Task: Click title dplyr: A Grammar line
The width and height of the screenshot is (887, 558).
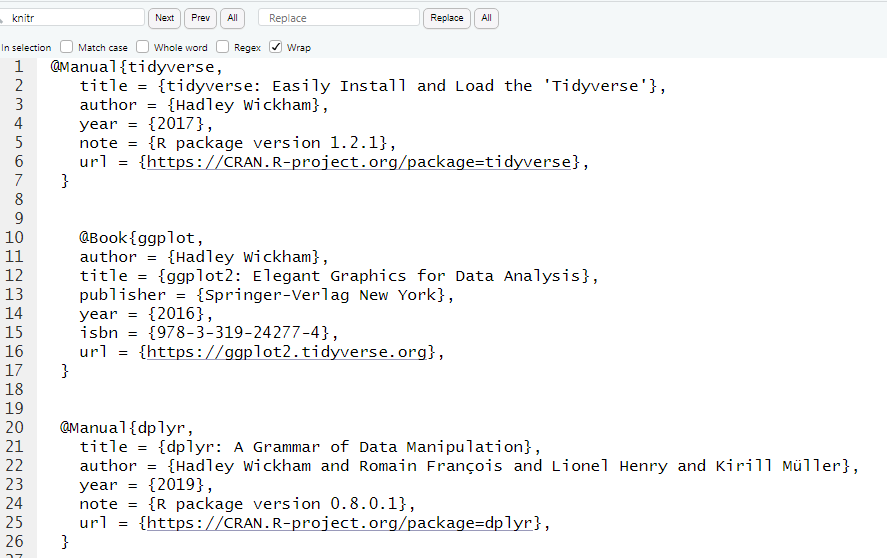Action: [x=310, y=447]
